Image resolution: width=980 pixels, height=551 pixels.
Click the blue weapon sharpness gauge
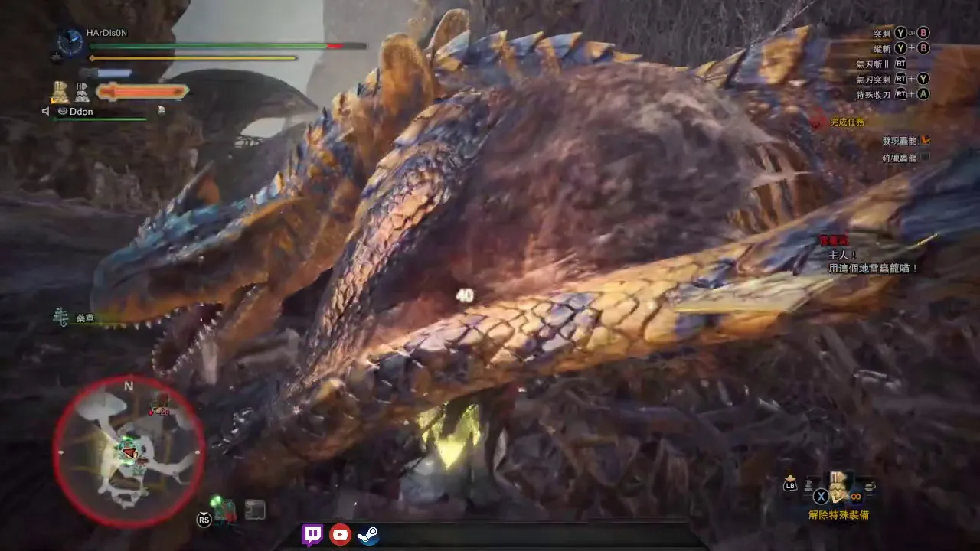pyautogui.click(x=105, y=73)
